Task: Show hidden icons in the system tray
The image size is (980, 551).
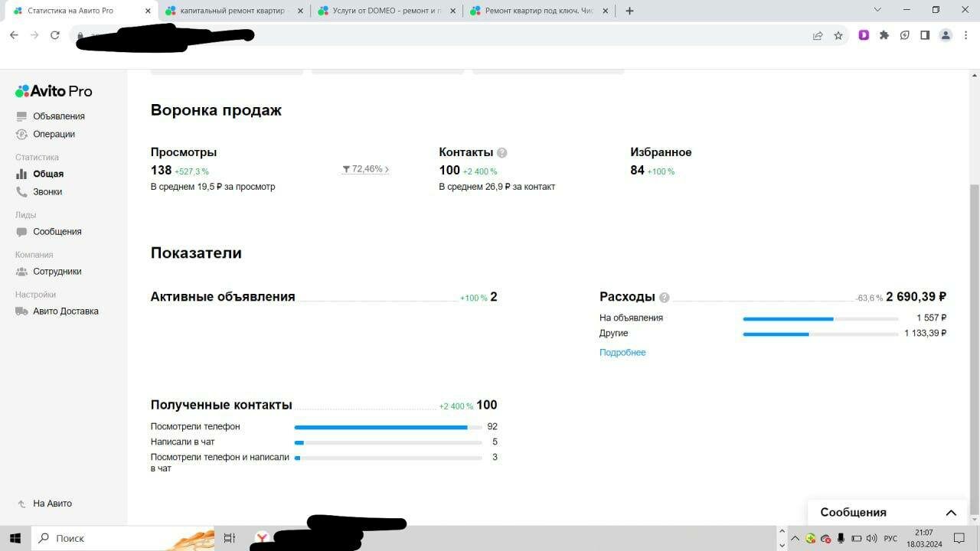Action: click(795, 538)
